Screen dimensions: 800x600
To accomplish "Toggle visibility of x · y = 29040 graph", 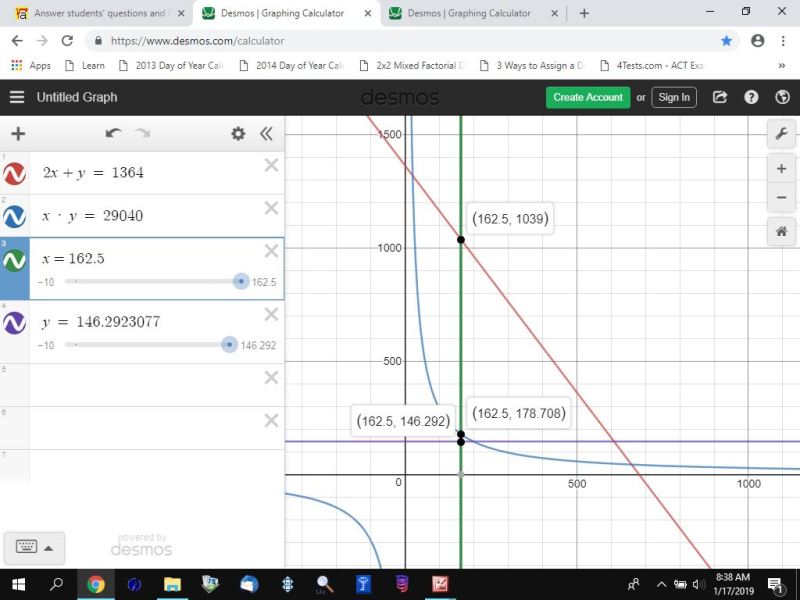I will coord(14,216).
